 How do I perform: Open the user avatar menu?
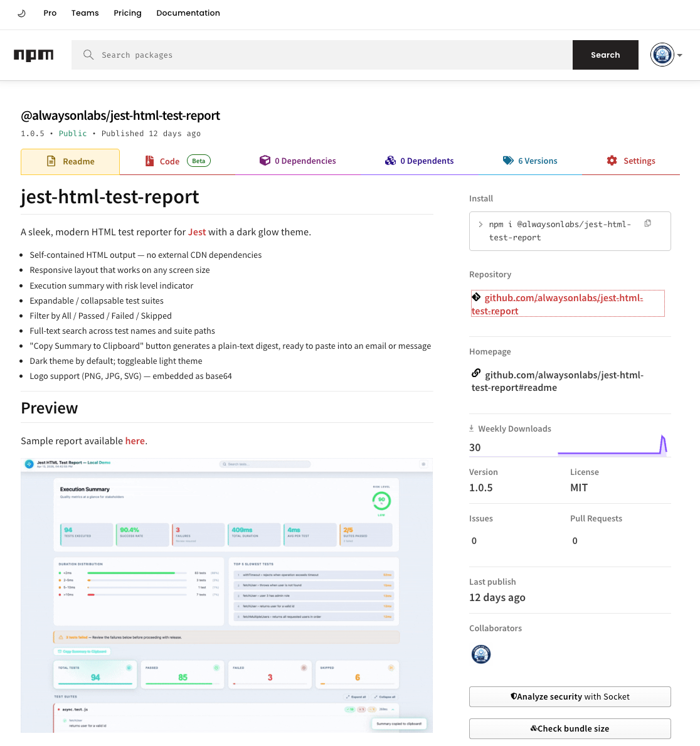[662, 55]
